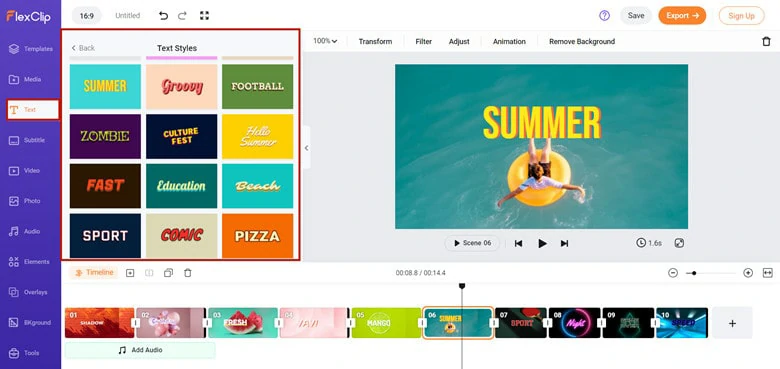Choose the SUMMER text style
The image size is (780, 369).
coord(105,87)
